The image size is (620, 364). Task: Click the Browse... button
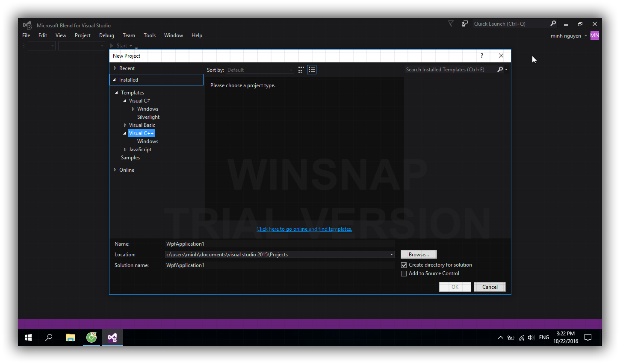point(419,255)
